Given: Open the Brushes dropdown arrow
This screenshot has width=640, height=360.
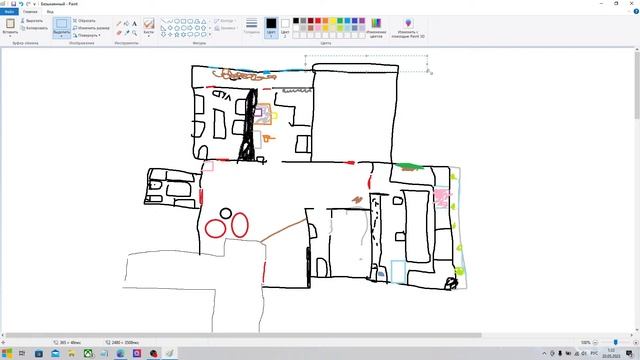Looking at the screenshot, I should (149, 36).
